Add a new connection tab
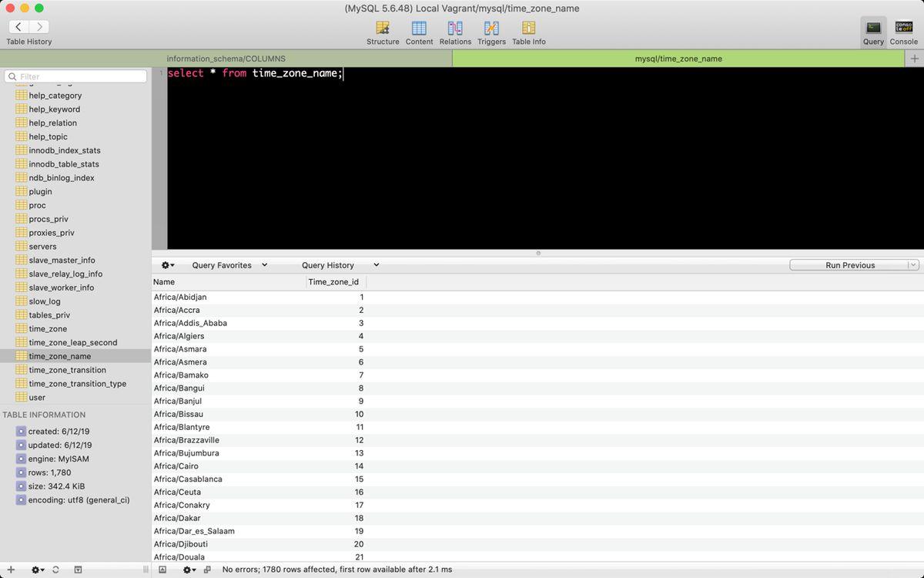The width and height of the screenshot is (924, 578). [x=915, y=59]
